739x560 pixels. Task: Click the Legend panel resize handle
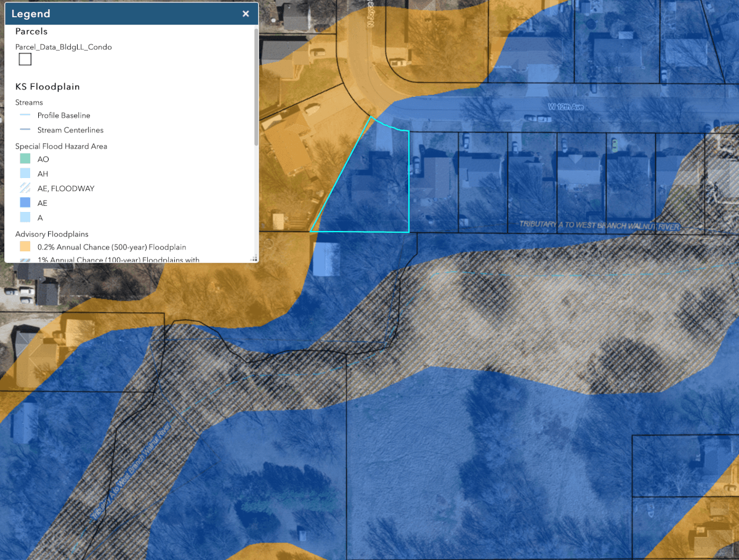[254, 259]
